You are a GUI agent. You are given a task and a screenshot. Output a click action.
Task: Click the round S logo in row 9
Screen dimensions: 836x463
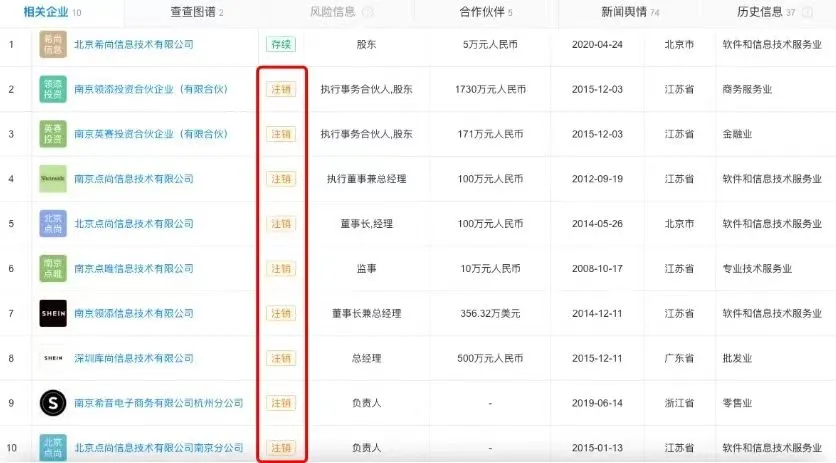point(53,403)
